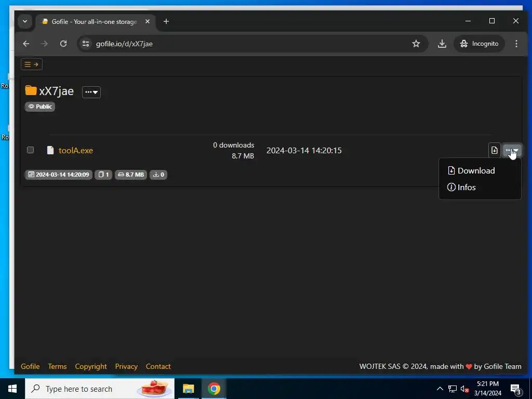532x399 pixels.
Task: Open the xX7jae folder options dropdown
Action: 91,92
